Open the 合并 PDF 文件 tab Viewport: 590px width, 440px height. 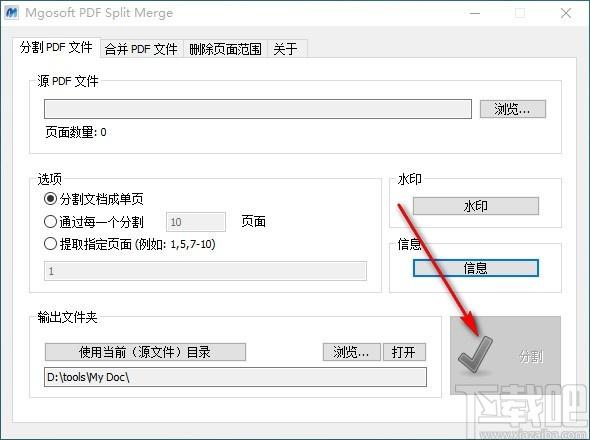click(141, 49)
